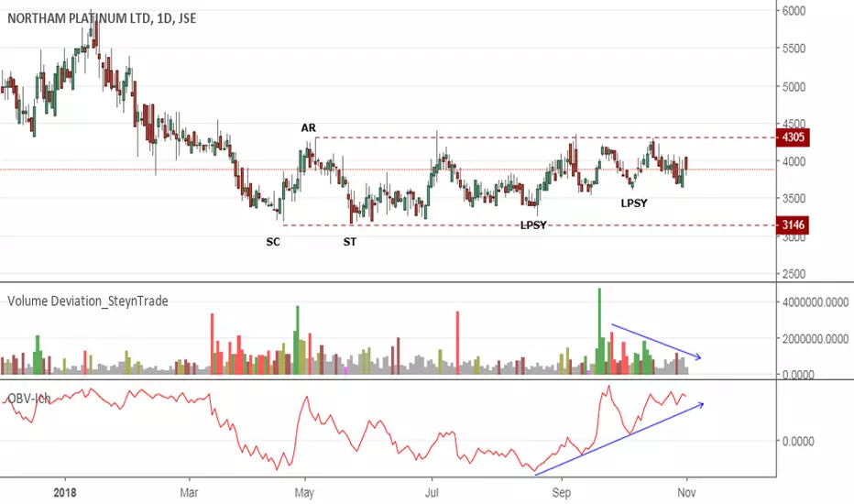This screenshot has width=854, height=504.
Task: Click the 2500 price axis label
Action: tap(794, 274)
